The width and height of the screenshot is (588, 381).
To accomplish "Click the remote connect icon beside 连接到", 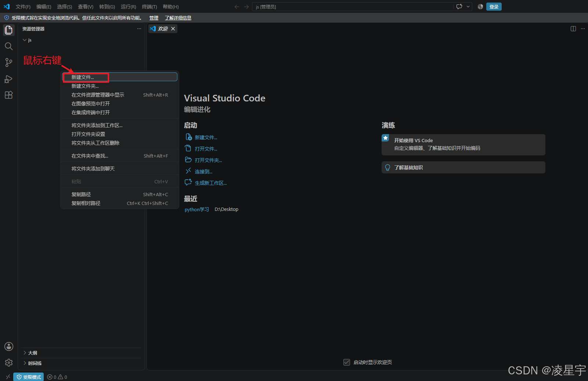I will [188, 171].
